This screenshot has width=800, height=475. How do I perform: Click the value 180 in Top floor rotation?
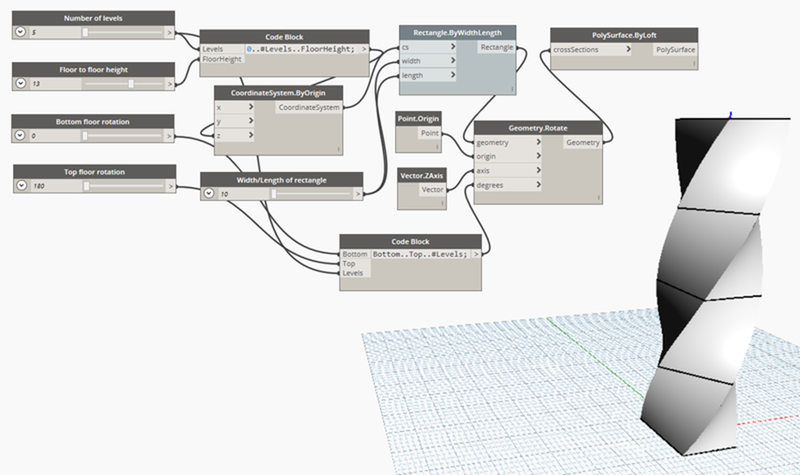[39, 186]
